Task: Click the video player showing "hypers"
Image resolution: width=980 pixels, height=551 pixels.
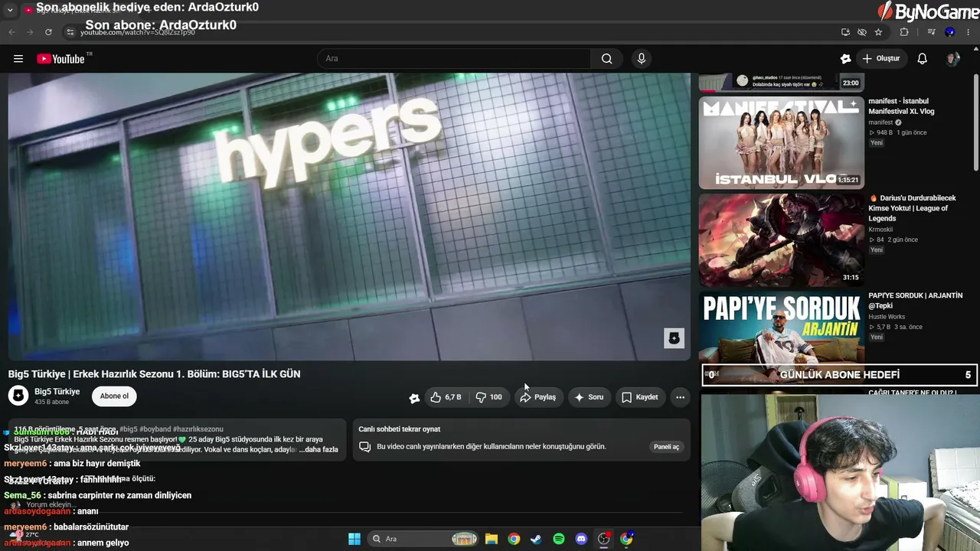Action: point(349,216)
